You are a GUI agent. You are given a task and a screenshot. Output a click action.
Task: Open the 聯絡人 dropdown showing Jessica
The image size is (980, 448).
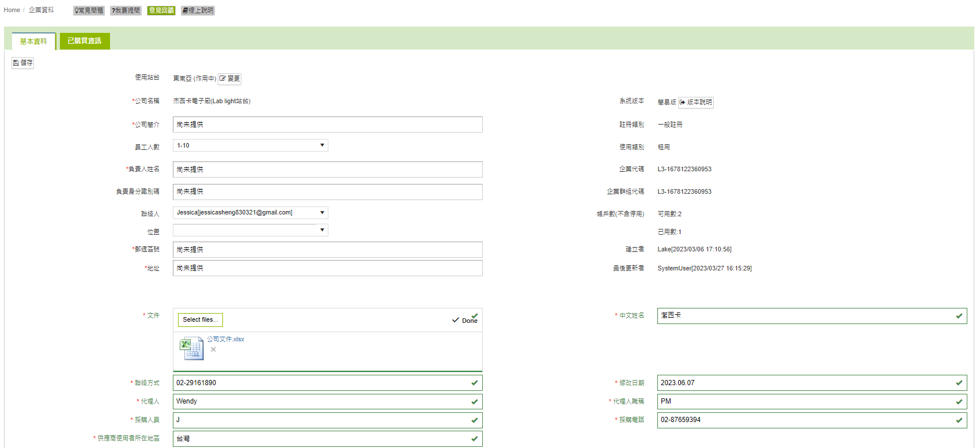[251, 213]
